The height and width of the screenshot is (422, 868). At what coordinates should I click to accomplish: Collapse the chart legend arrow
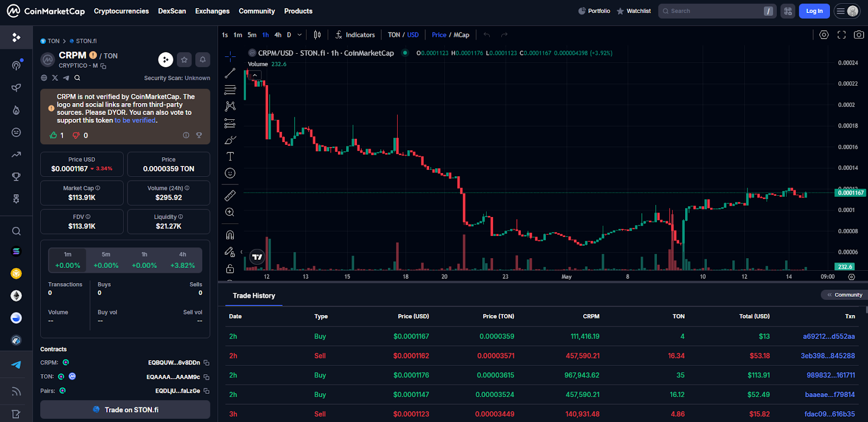pos(254,75)
